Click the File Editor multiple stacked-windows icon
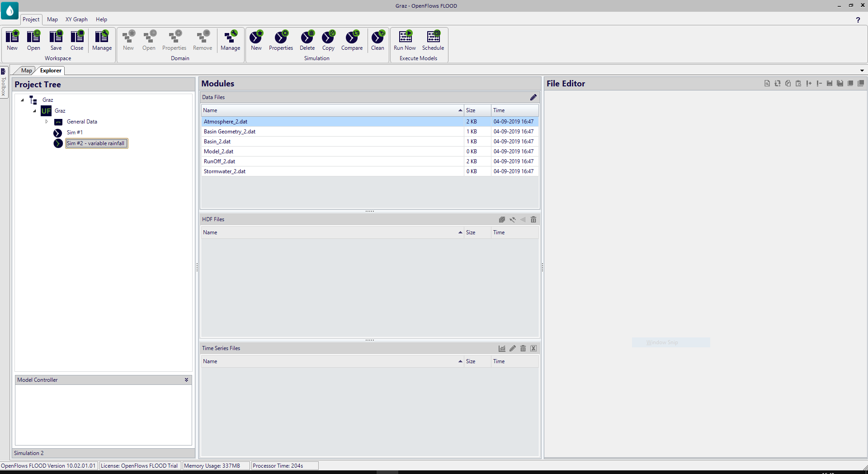The width and height of the screenshot is (868, 474). click(861, 83)
